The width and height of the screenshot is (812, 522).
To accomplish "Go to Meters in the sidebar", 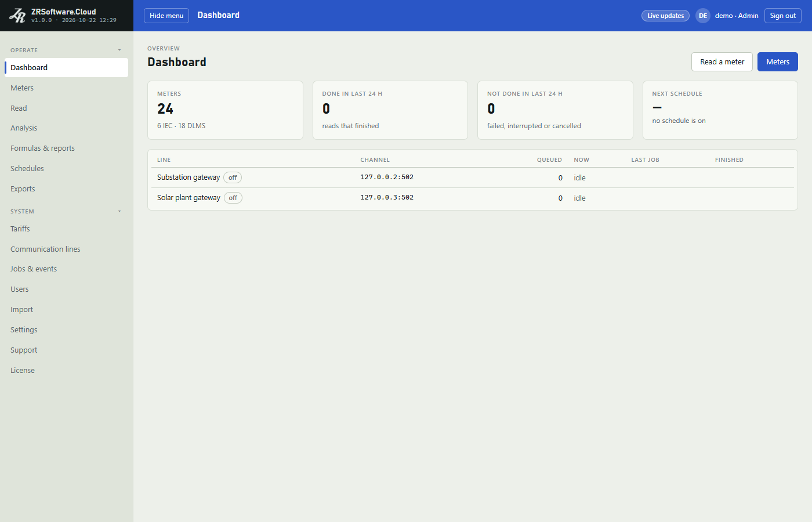I will [x=67, y=88].
